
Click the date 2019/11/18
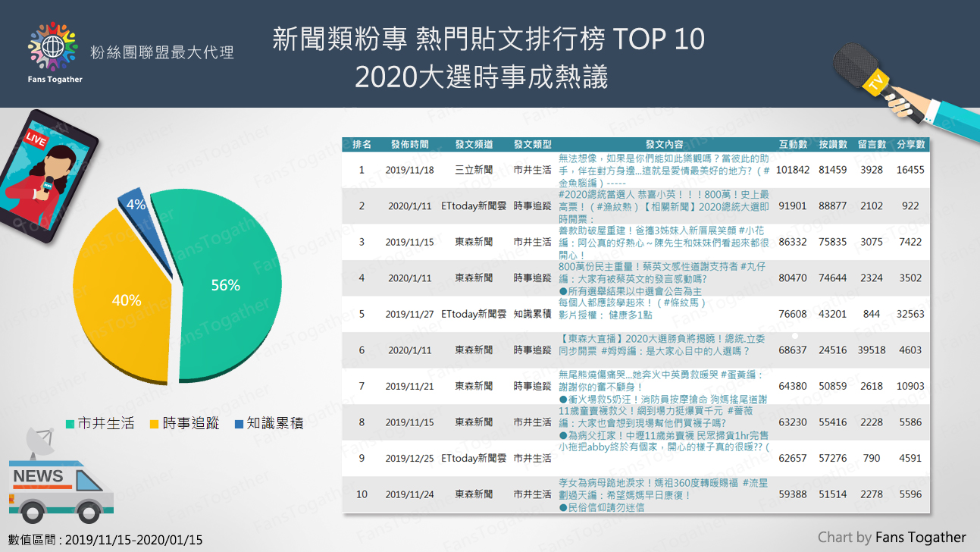tap(410, 170)
